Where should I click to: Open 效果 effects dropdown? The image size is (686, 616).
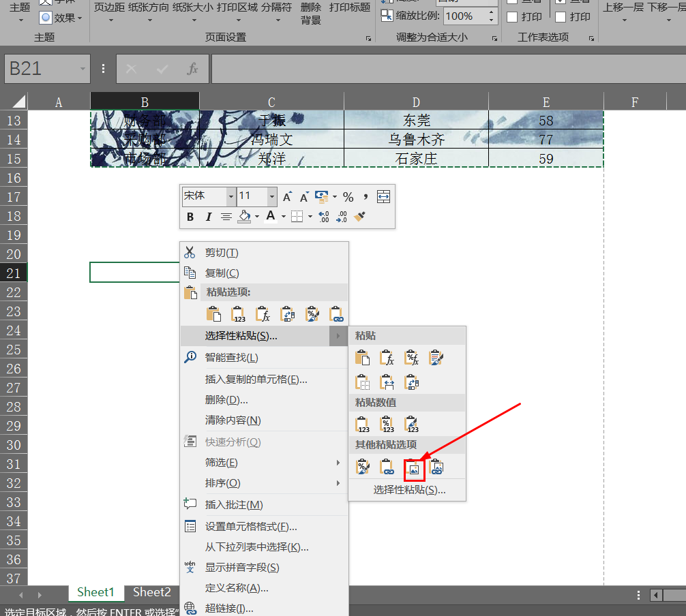coord(61,18)
